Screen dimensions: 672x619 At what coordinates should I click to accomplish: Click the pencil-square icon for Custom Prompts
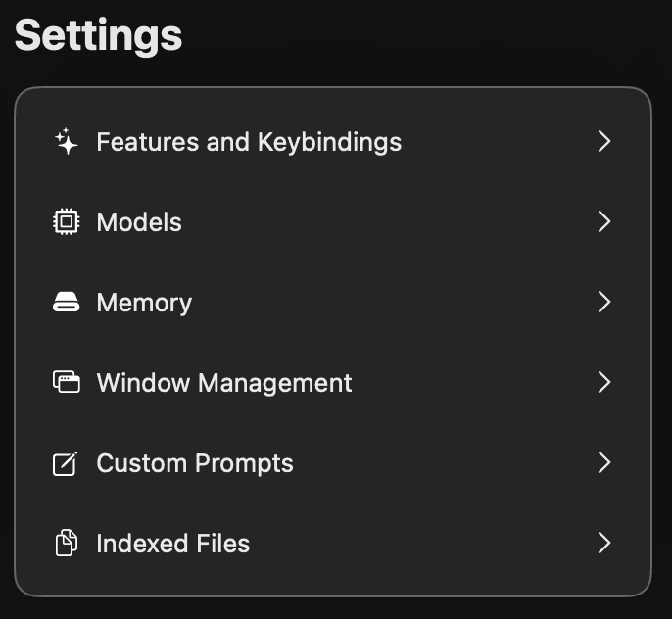[65, 463]
